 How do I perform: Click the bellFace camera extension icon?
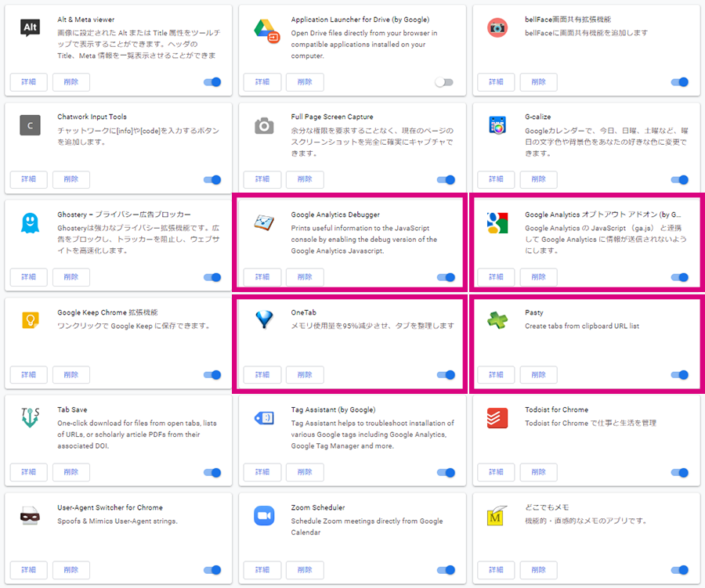497,28
